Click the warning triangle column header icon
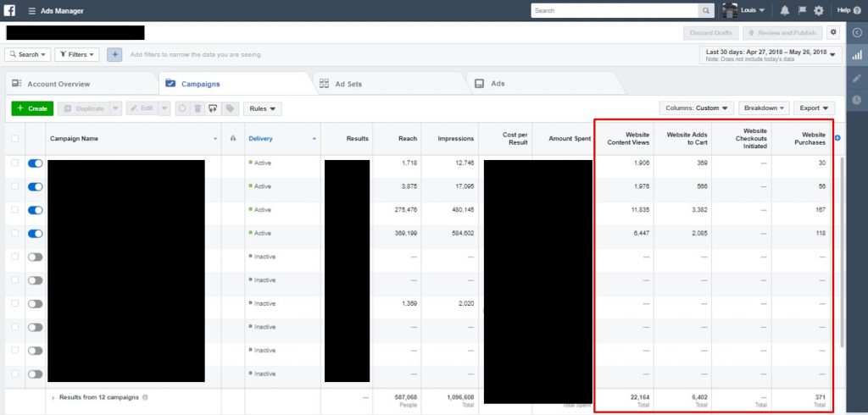This screenshot has height=415, width=868. (233, 139)
